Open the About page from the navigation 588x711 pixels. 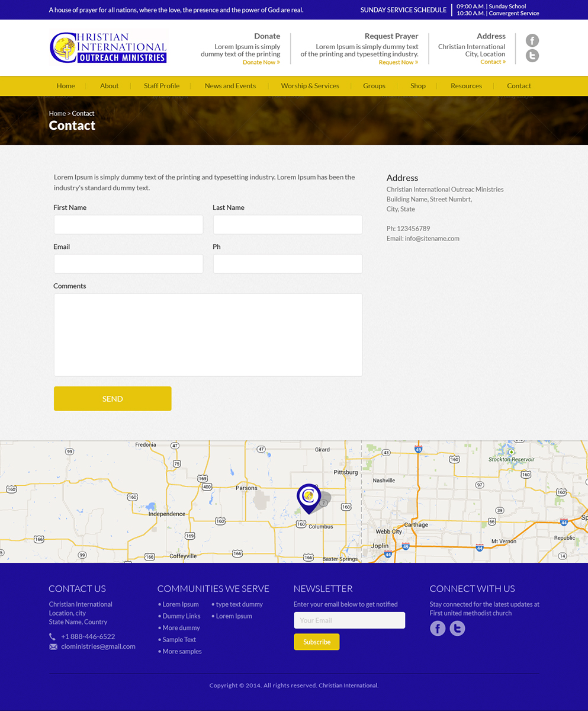(109, 85)
